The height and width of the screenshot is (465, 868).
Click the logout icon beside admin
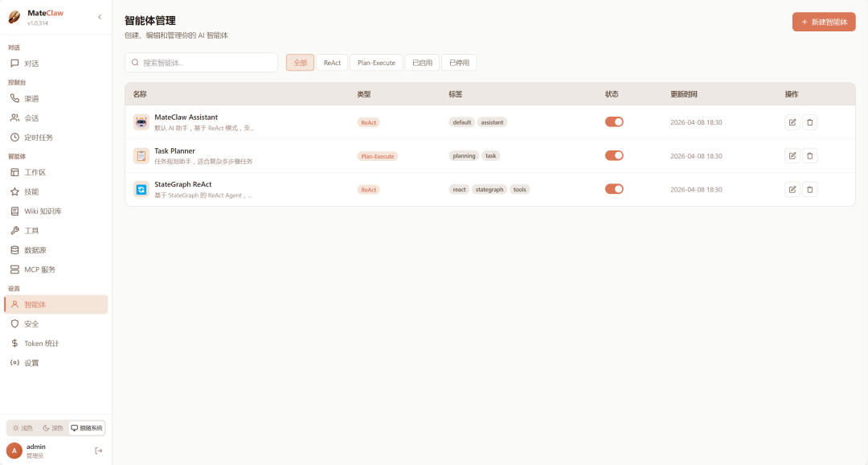pos(99,451)
